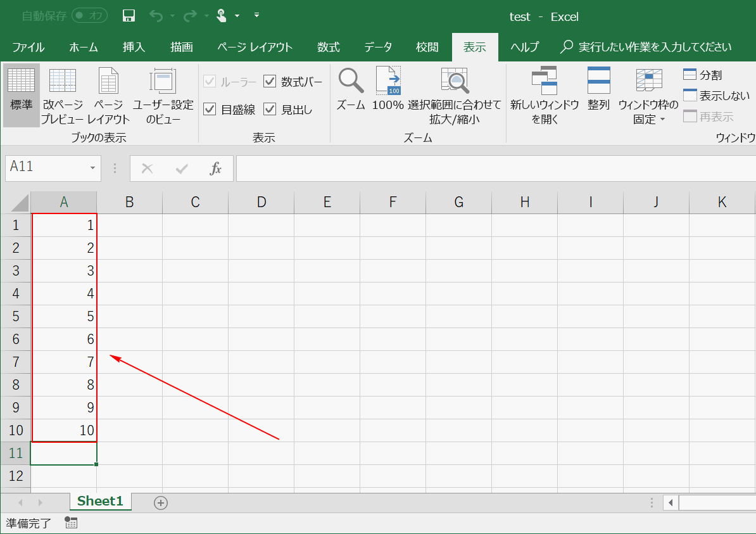Click the 分割 (Split) button
The height and width of the screenshot is (534, 756).
pyautogui.click(x=702, y=75)
